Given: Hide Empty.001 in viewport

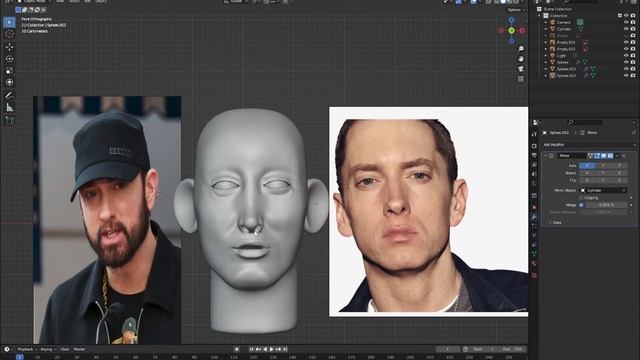Looking at the screenshot, I should coord(626,42).
